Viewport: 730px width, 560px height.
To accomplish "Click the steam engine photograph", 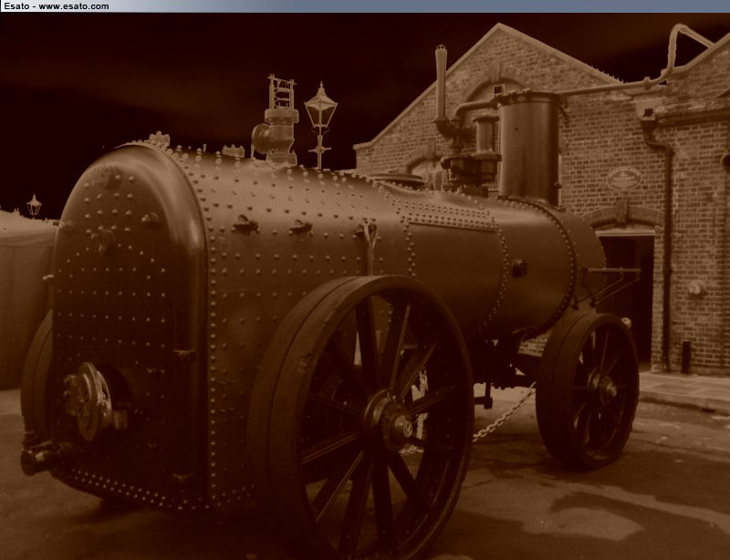I will point(365,286).
